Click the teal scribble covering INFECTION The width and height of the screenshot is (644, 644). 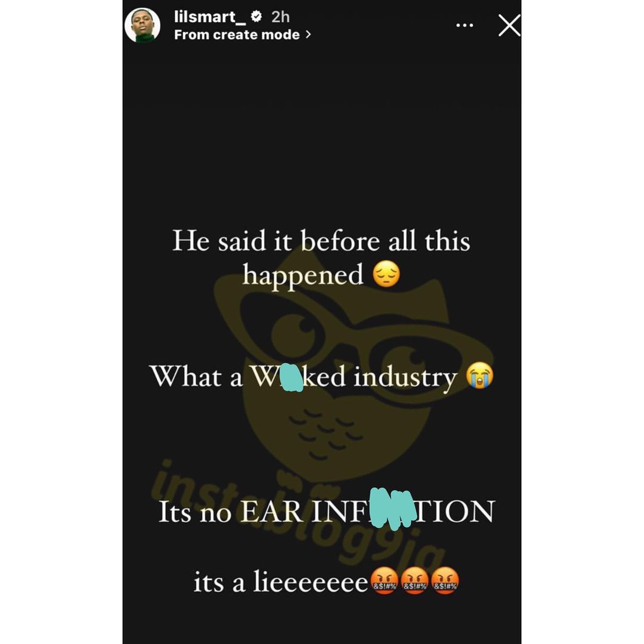click(x=392, y=509)
